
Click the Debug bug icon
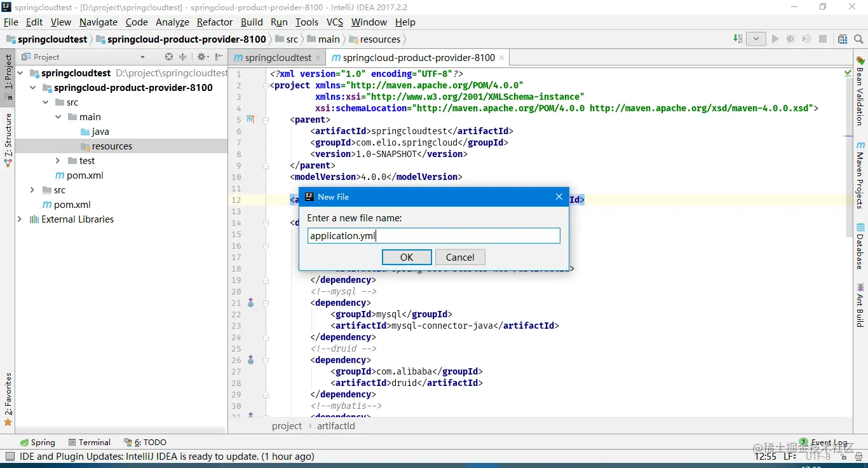[791, 39]
